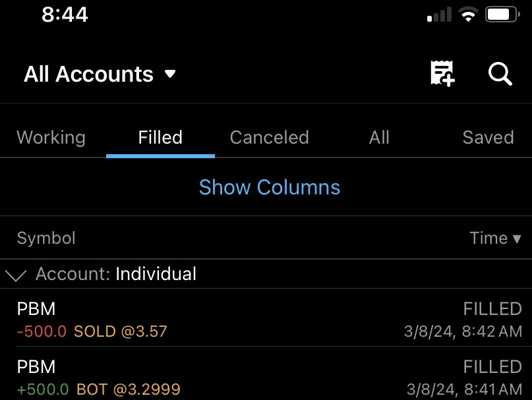Tap the battery icon in status bar
The image size is (532, 400).
(x=503, y=14)
